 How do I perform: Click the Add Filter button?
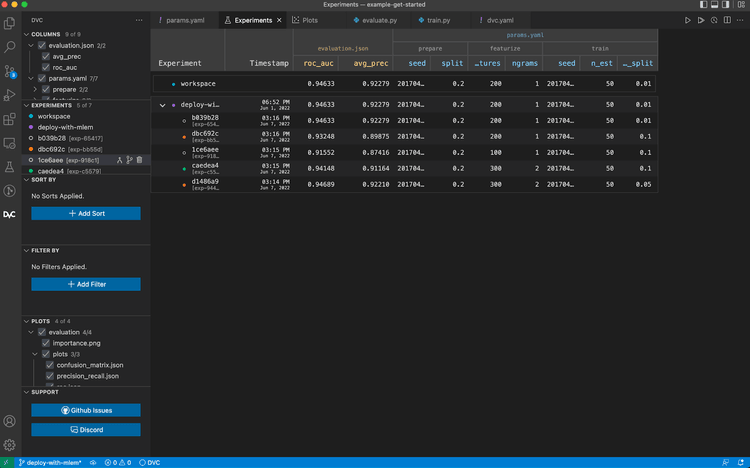86,284
